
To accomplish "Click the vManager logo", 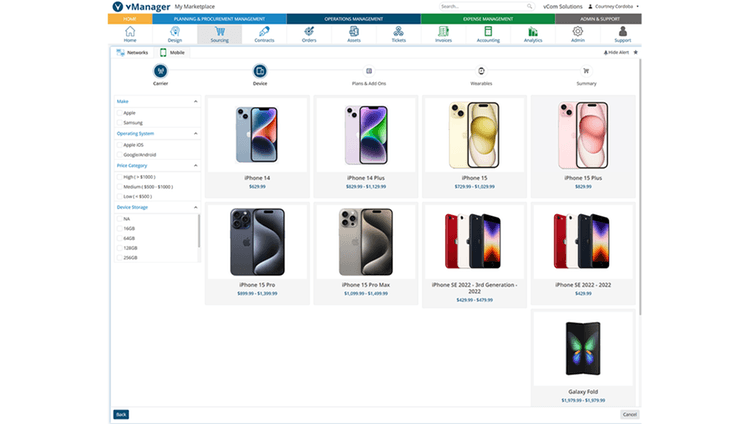I will (x=141, y=7).
